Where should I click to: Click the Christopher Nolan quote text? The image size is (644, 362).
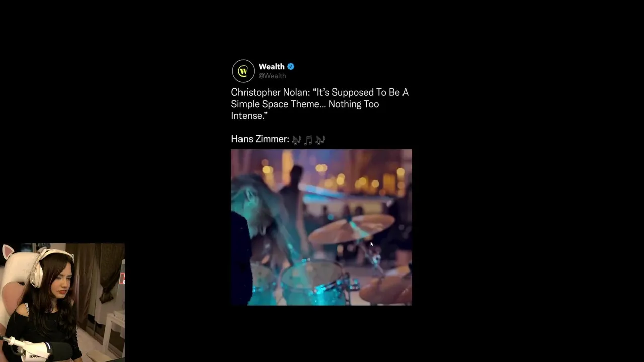[319, 104]
